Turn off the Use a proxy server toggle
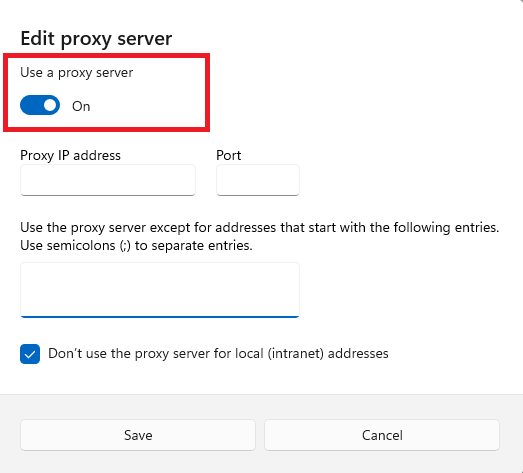The width and height of the screenshot is (523, 473). (x=40, y=105)
